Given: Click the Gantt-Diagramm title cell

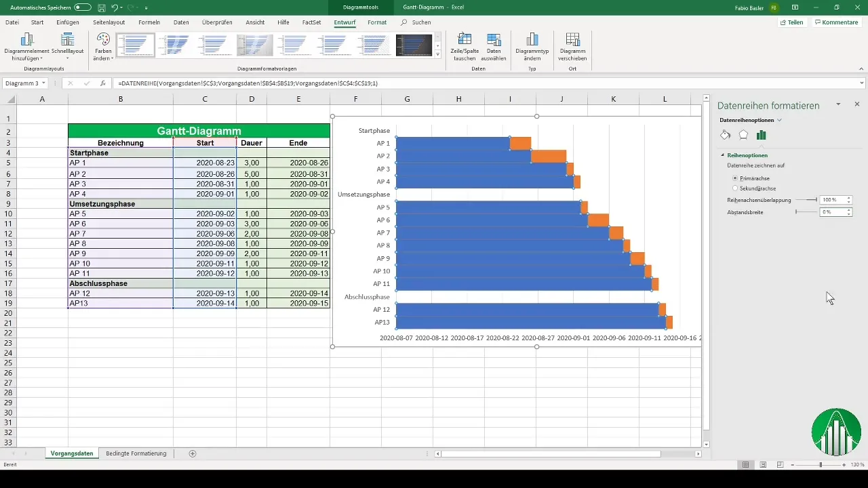Looking at the screenshot, I should click(199, 131).
